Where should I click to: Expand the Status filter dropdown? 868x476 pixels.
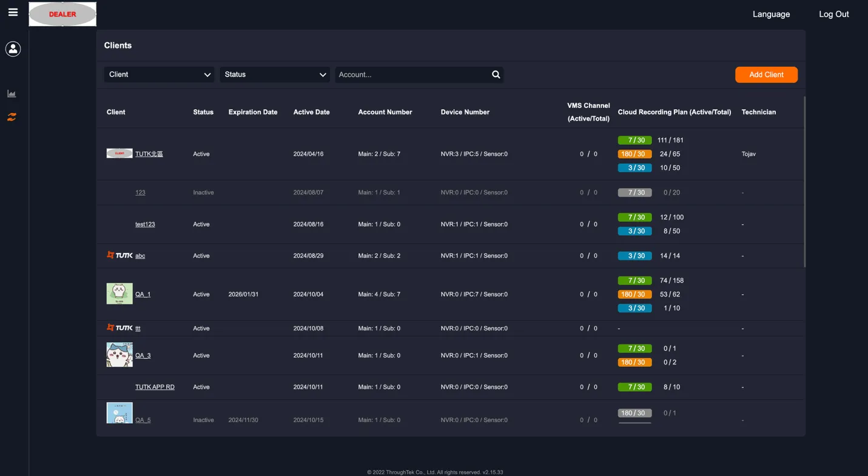[x=274, y=74]
